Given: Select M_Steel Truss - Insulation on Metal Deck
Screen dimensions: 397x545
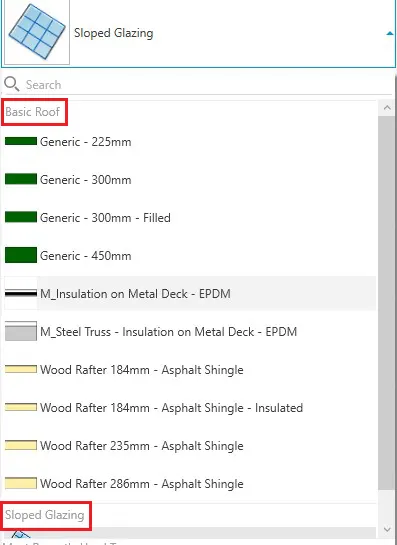Looking at the screenshot, I should point(190,331).
